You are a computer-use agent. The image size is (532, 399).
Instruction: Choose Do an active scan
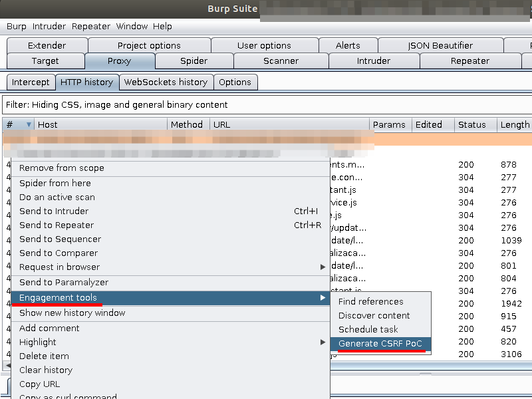coord(57,198)
